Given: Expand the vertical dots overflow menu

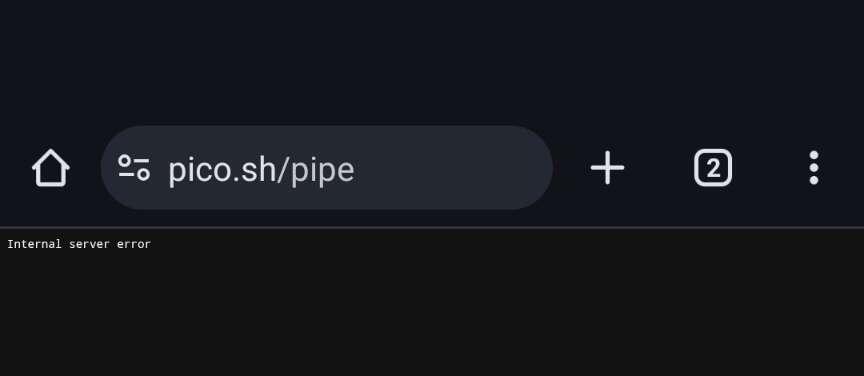Looking at the screenshot, I should [x=814, y=168].
